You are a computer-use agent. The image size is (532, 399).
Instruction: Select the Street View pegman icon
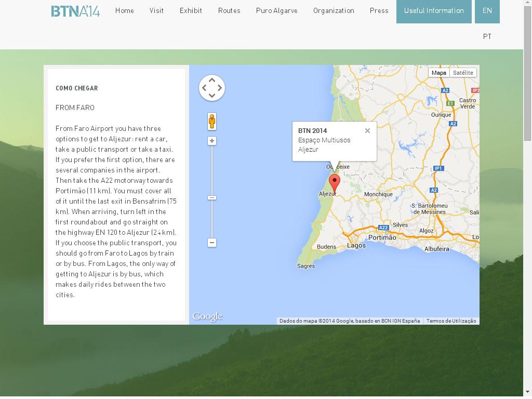pyautogui.click(x=212, y=121)
